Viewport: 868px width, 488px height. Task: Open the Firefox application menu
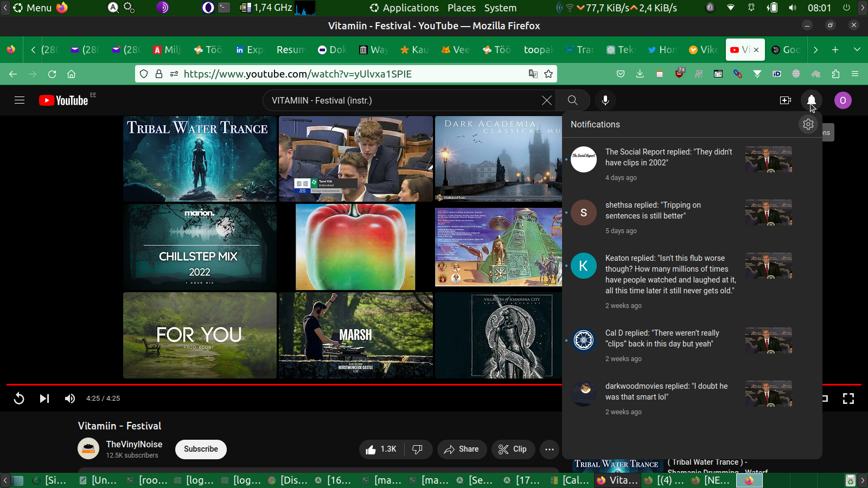(855, 74)
